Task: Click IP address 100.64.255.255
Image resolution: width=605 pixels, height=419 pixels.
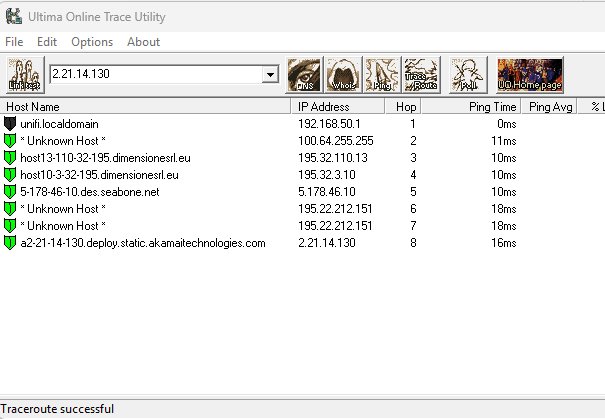Action: click(336, 141)
